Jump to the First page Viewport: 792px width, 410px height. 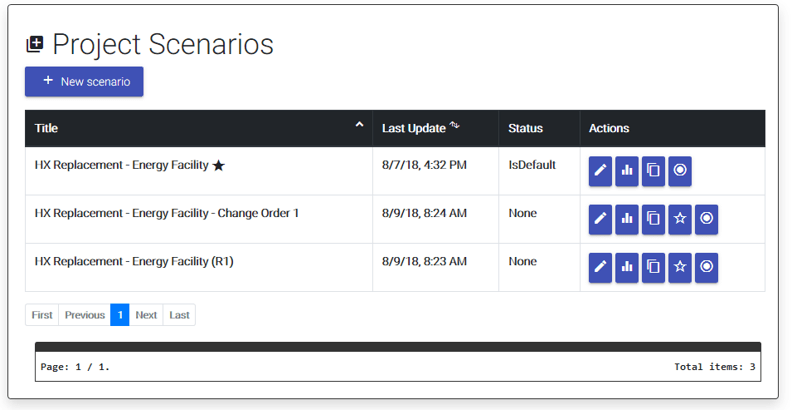42,315
